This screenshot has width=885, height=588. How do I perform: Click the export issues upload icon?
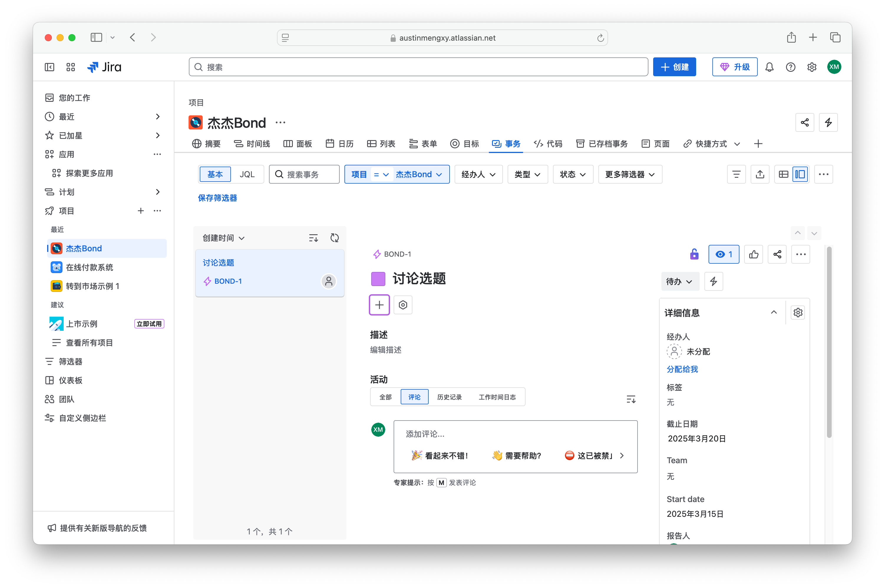point(759,175)
